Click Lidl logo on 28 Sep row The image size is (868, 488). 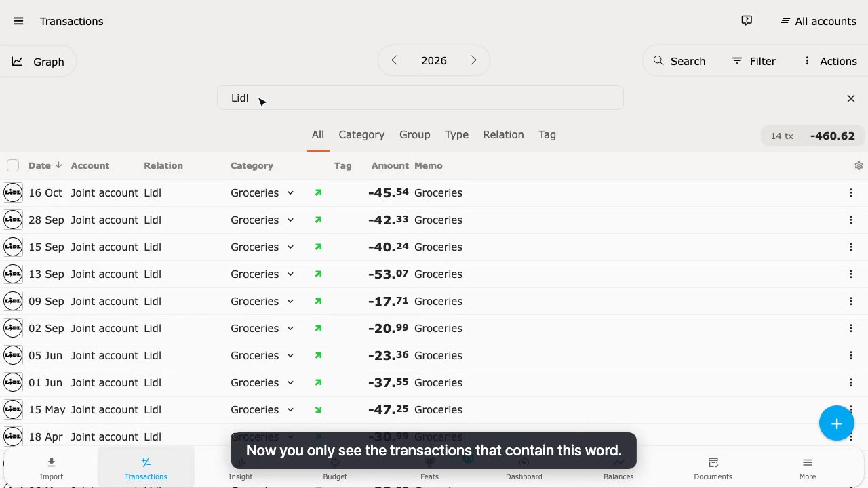point(13,220)
